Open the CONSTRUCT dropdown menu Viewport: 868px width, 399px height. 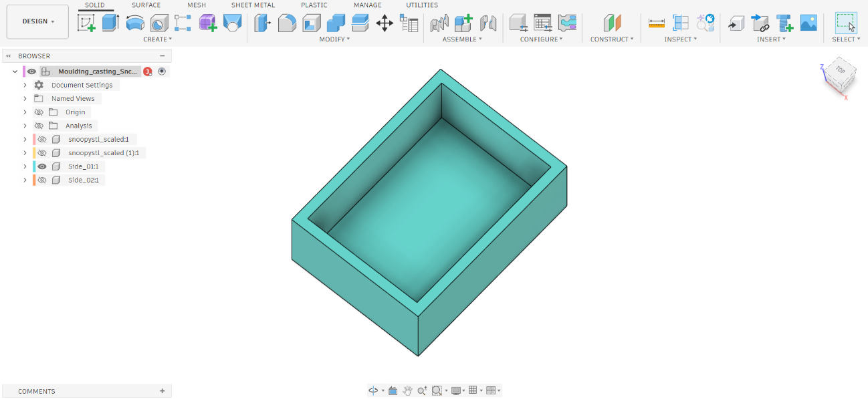pos(612,39)
